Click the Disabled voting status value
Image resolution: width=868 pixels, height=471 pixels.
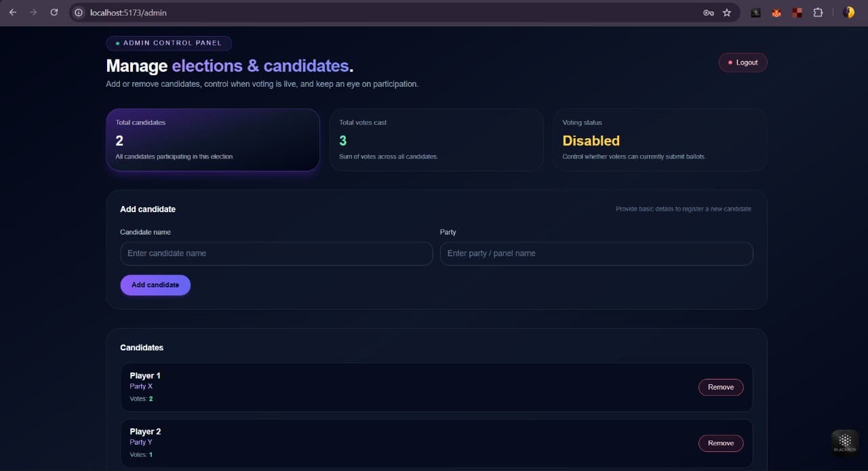pos(591,141)
